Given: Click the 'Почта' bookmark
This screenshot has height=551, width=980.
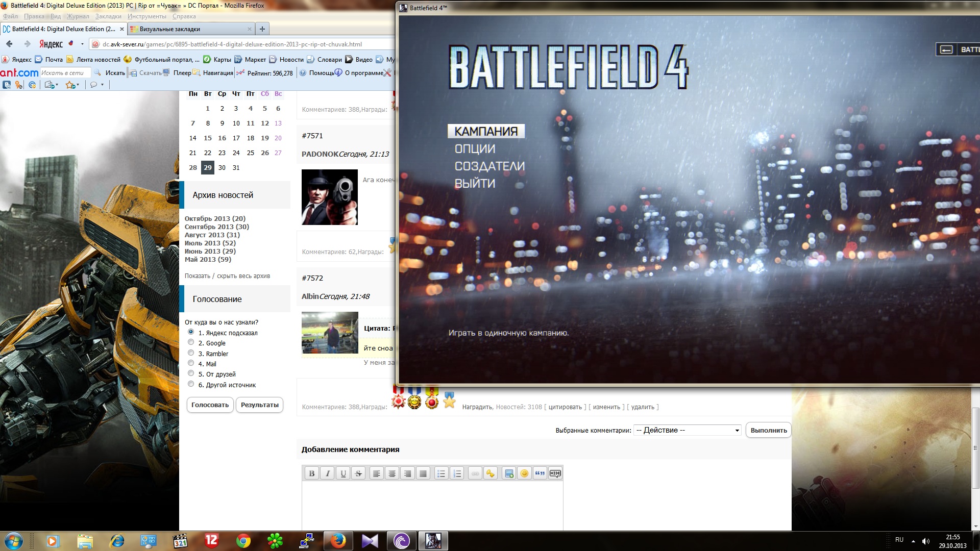Looking at the screenshot, I should 49,59.
